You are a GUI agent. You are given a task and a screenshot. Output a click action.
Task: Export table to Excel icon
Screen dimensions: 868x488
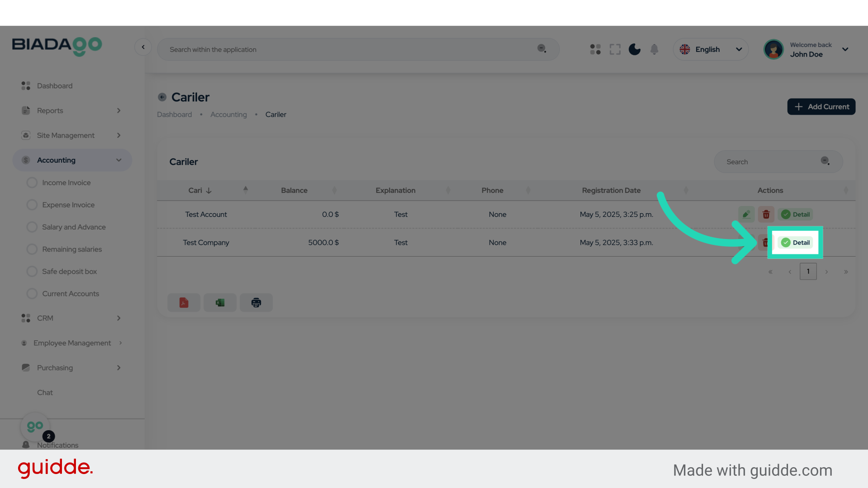tap(220, 303)
